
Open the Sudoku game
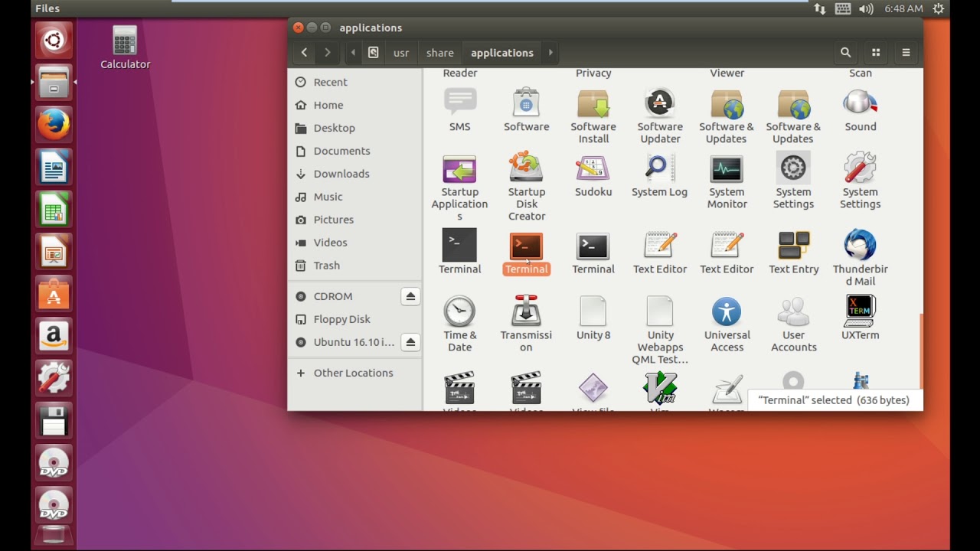click(593, 170)
